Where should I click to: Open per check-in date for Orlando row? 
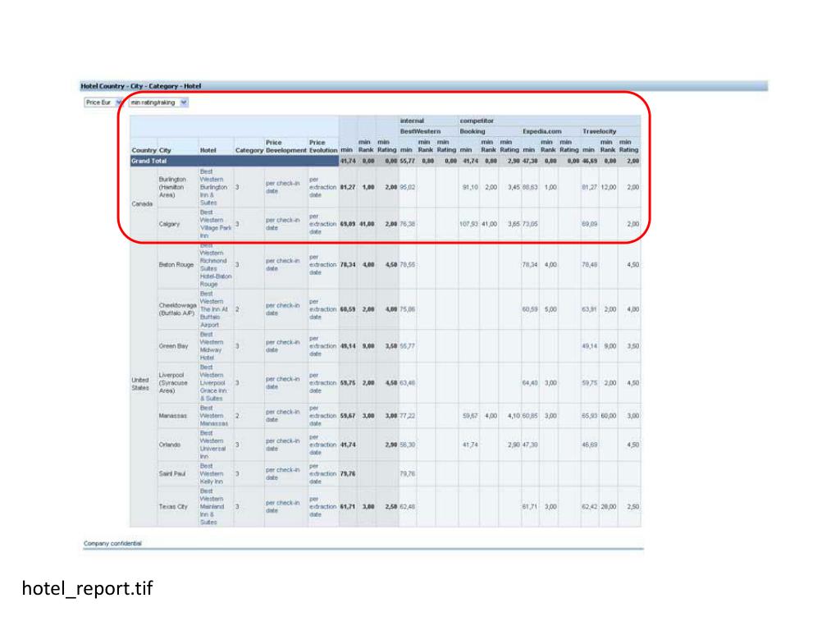283,445
